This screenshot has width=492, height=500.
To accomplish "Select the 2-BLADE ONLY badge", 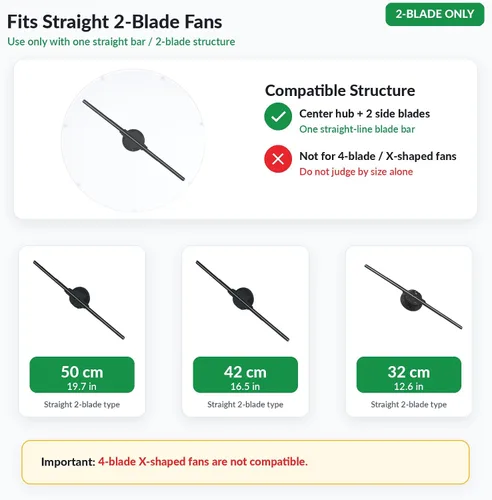I will (435, 14).
